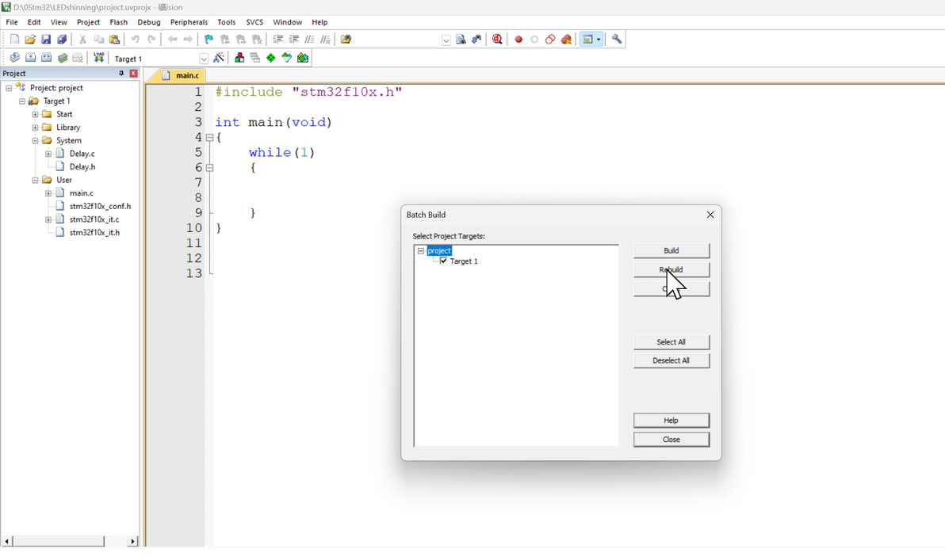Collapse the project node in Batch Build dialog
Viewport: 945px width, 560px height.
click(x=421, y=250)
